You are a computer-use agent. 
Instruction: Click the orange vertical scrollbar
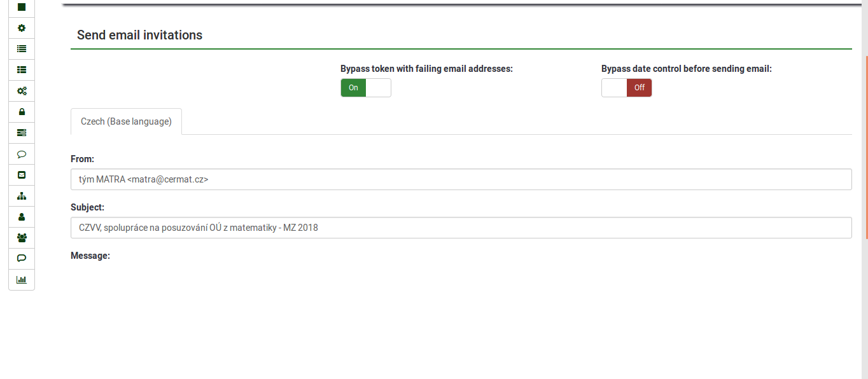(x=866, y=147)
